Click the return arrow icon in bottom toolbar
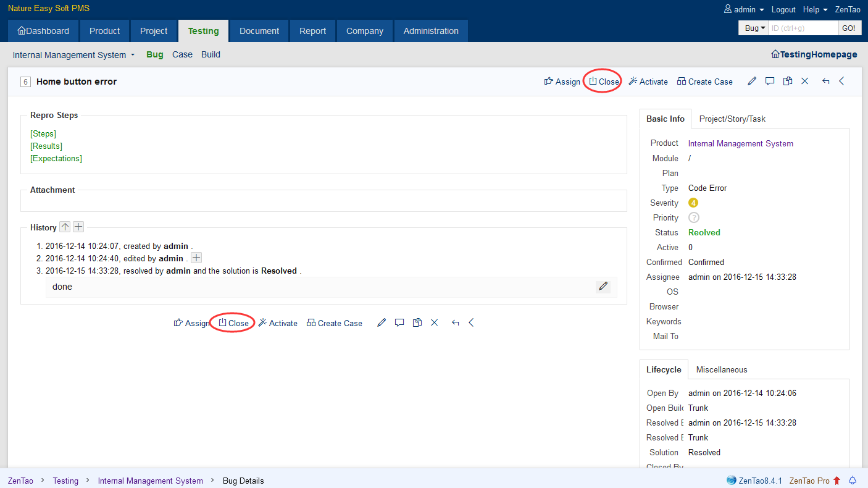868x488 pixels. tap(455, 322)
